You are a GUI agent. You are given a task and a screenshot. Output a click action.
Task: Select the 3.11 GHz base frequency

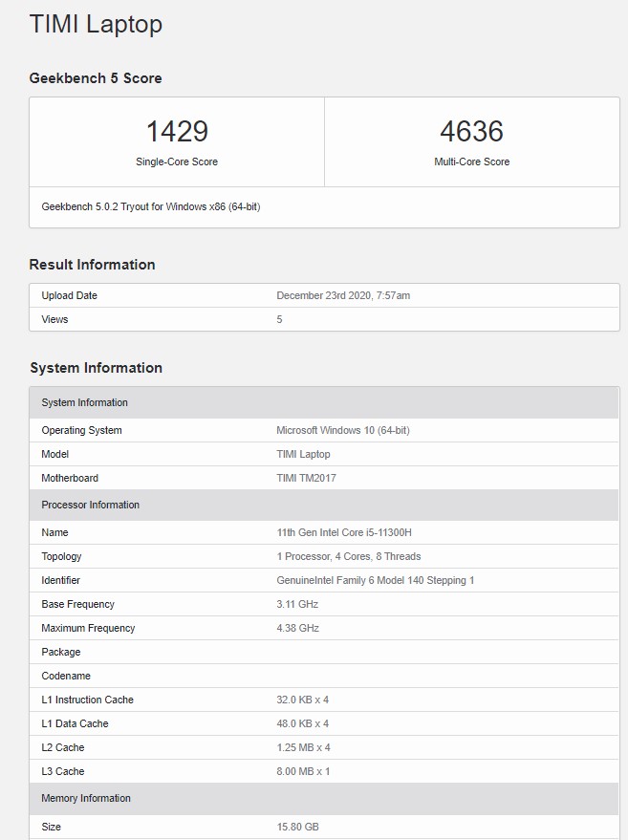(297, 604)
